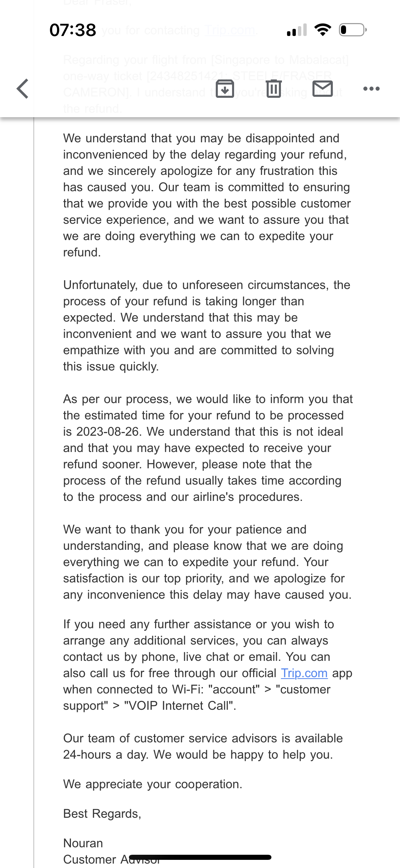Tap the 07:38 clock in status bar
The width and height of the screenshot is (400, 868).
point(73,30)
